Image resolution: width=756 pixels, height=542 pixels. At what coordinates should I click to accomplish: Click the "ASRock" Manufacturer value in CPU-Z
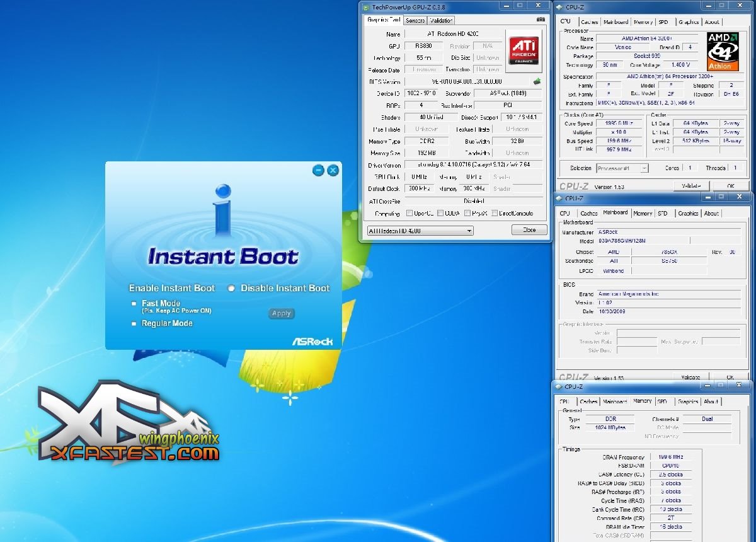pyautogui.click(x=669, y=232)
